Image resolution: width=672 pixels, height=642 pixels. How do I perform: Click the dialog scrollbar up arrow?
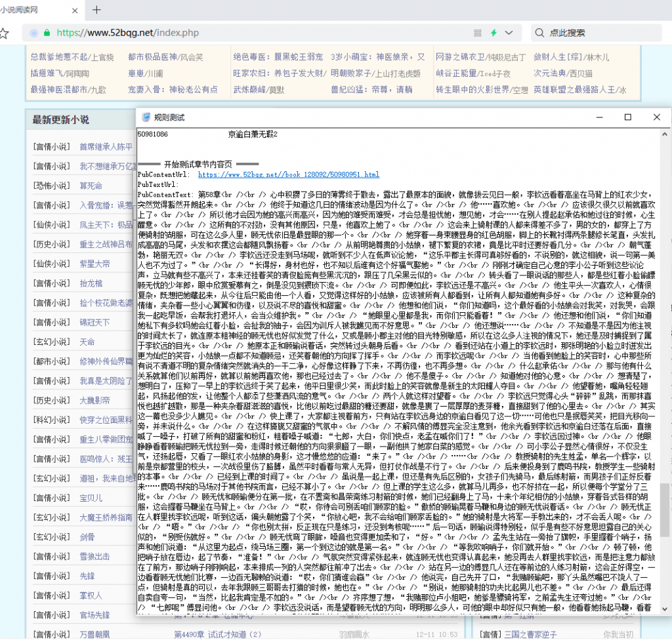click(x=664, y=134)
